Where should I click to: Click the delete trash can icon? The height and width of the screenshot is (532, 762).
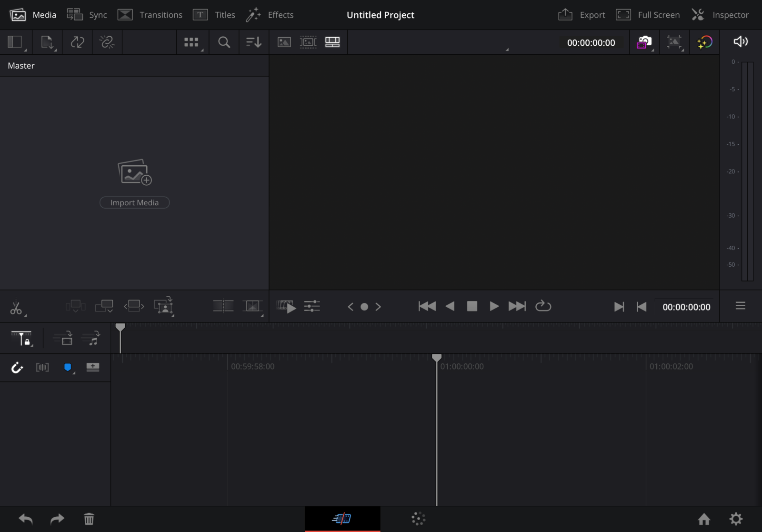pos(89,519)
